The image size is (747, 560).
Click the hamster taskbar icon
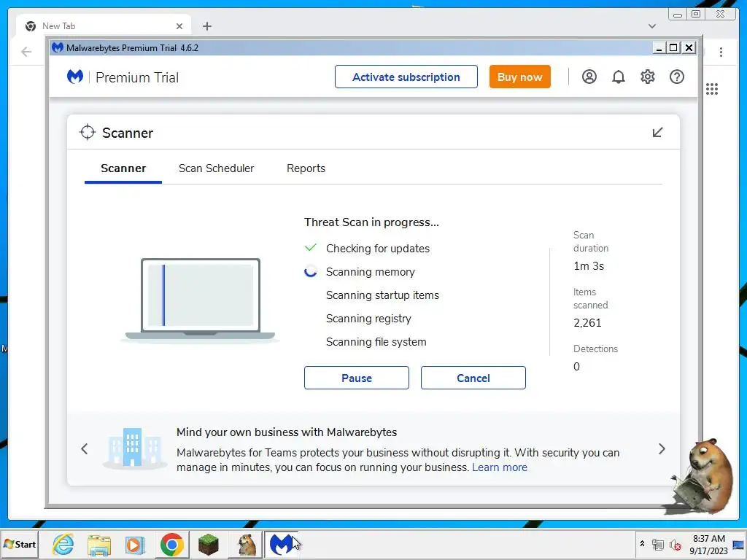247,544
